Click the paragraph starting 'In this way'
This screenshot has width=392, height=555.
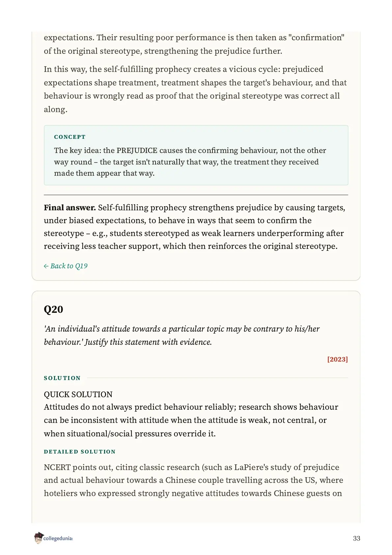point(195,89)
